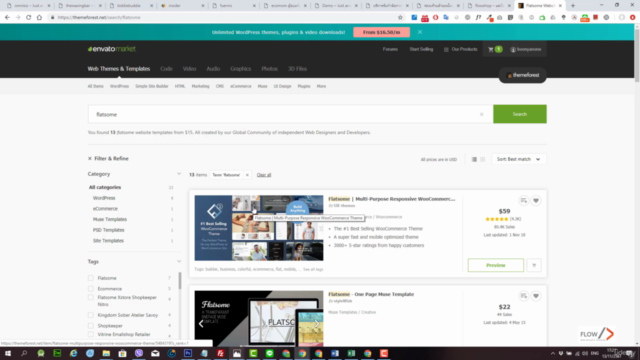
Task: Open the Windows Start menu
Action: click(x=8, y=353)
